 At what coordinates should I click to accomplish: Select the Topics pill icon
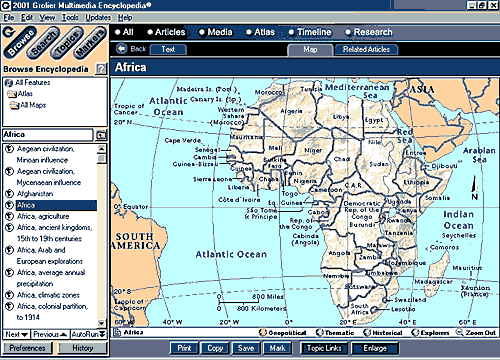67,42
